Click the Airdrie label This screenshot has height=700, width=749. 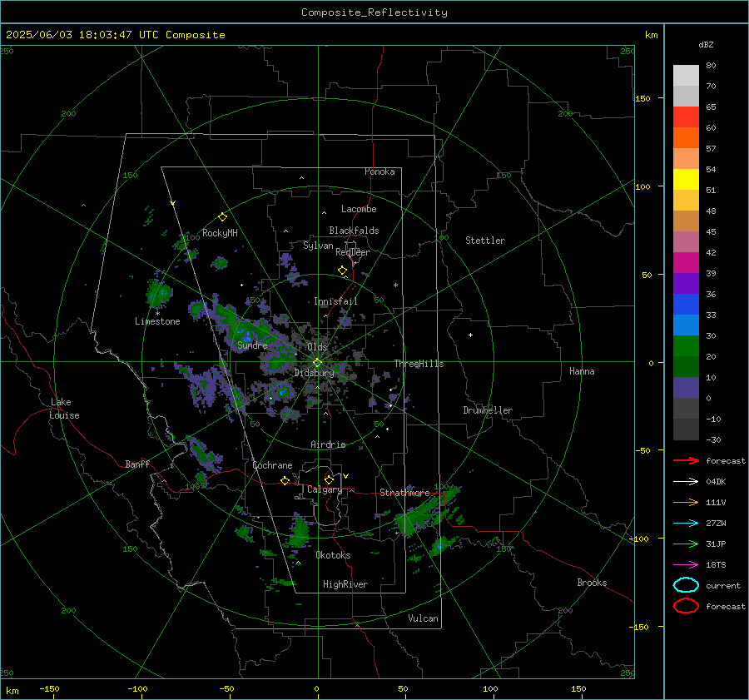(328, 444)
